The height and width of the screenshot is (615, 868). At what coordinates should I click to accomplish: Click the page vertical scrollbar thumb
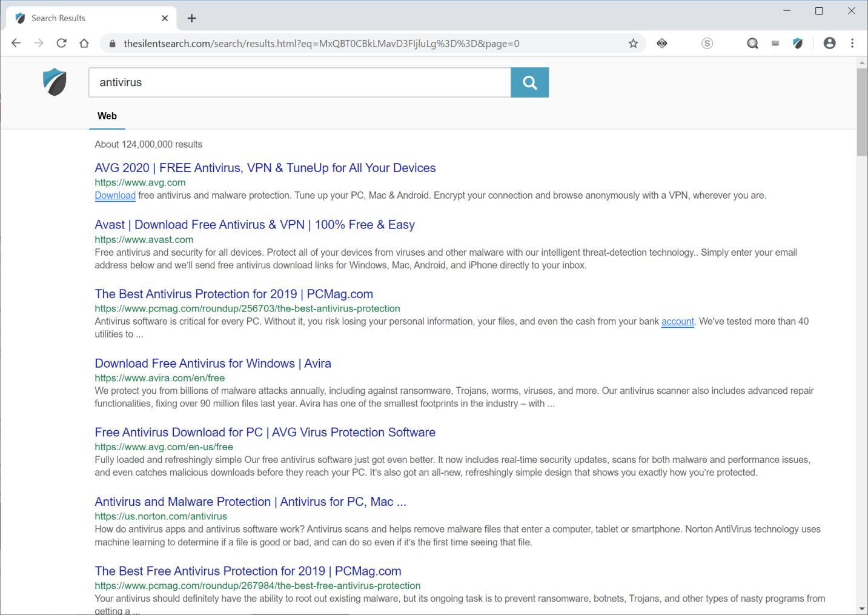(862, 112)
